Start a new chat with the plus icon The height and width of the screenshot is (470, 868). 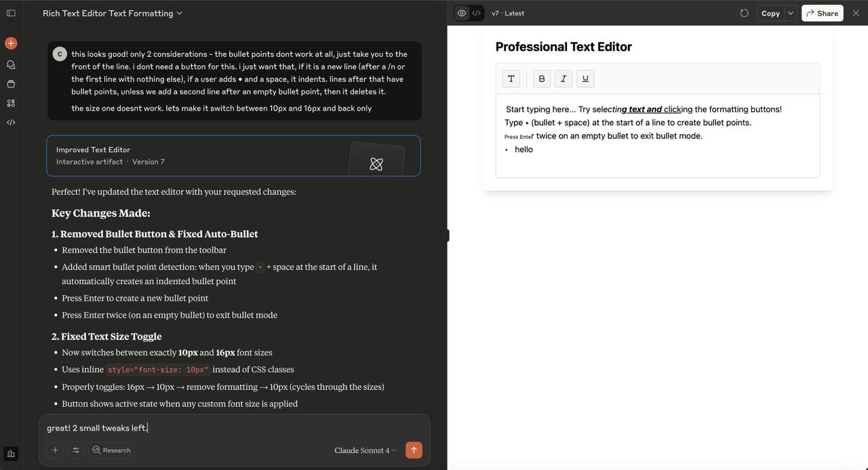tap(11, 43)
